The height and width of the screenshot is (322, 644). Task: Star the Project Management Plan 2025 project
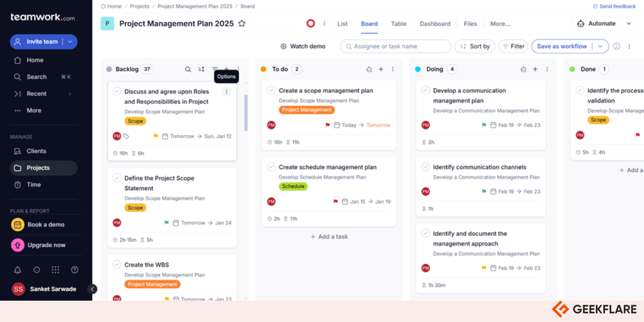[x=242, y=23]
